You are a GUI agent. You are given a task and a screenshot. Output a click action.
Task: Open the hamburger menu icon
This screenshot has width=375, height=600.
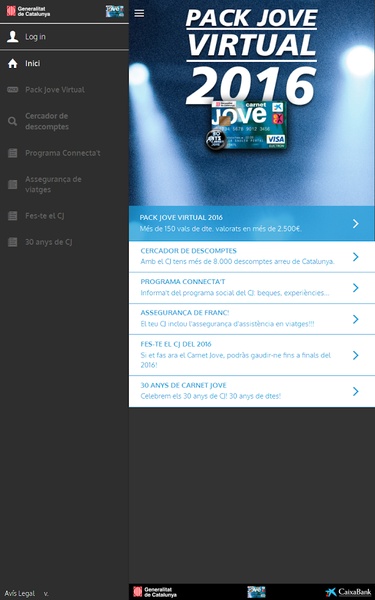tap(139, 13)
